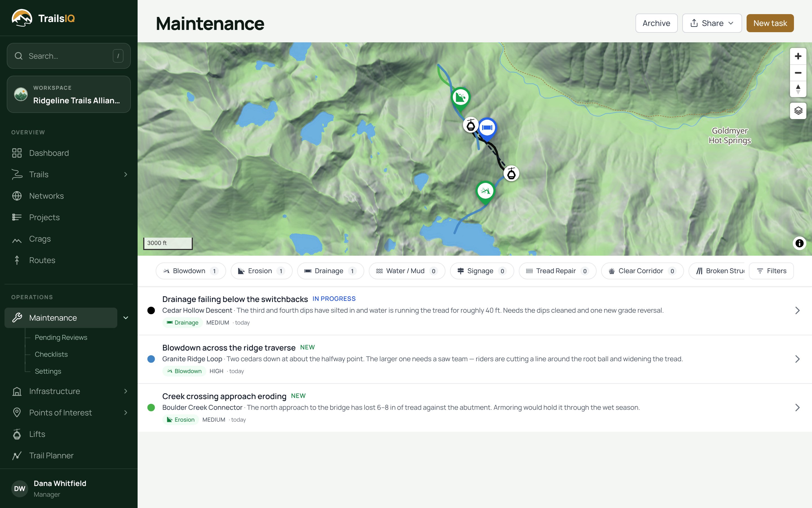Collapse the Maintenance submenu chevron

126,318
